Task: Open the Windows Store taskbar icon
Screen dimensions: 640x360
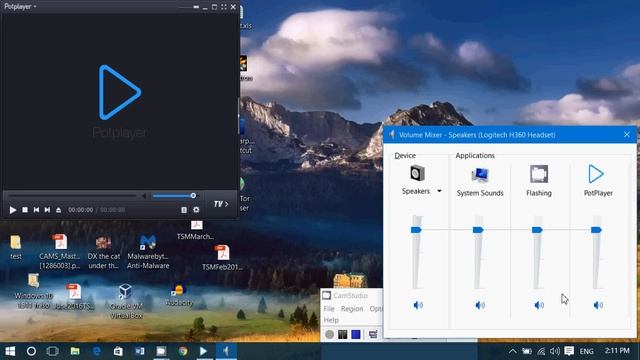Action: pos(118,351)
